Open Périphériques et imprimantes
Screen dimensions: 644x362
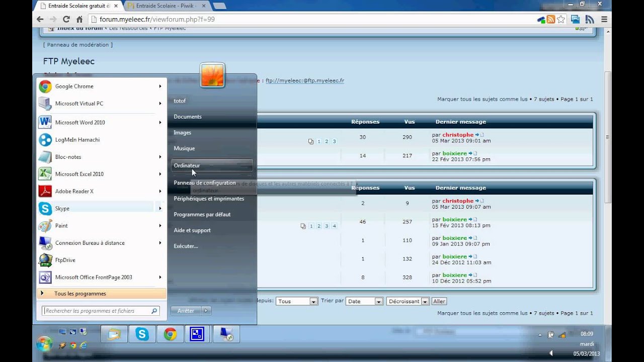[x=212, y=199]
